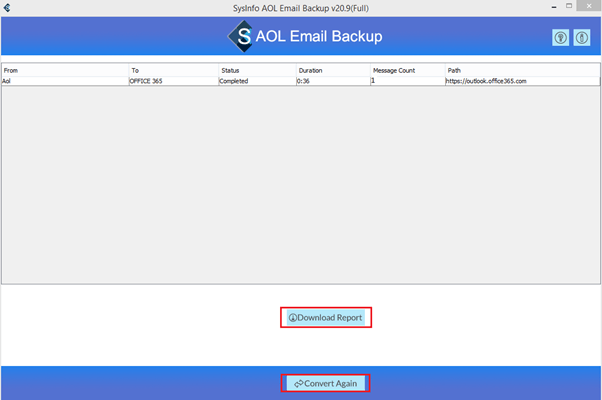This screenshot has width=602, height=400.
Task: Select the 'https://outlook.office365.com' path cell
Action: pyautogui.click(x=523, y=81)
